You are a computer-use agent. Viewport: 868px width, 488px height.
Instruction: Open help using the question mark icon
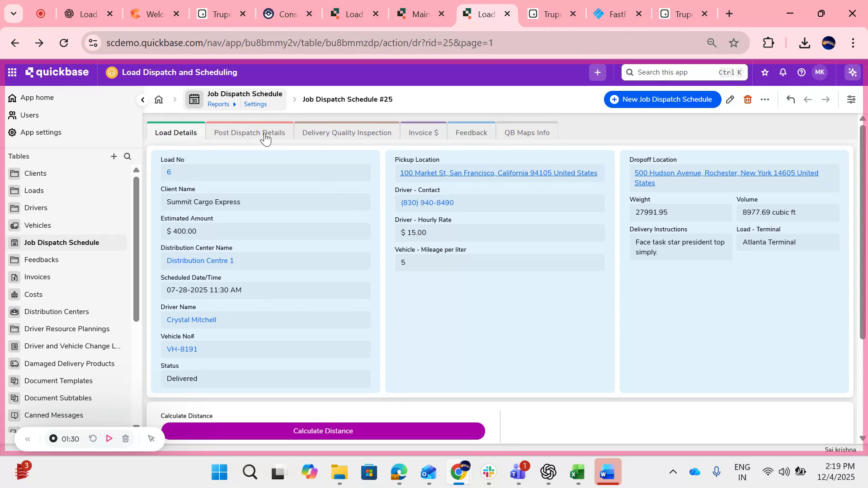point(801,72)
